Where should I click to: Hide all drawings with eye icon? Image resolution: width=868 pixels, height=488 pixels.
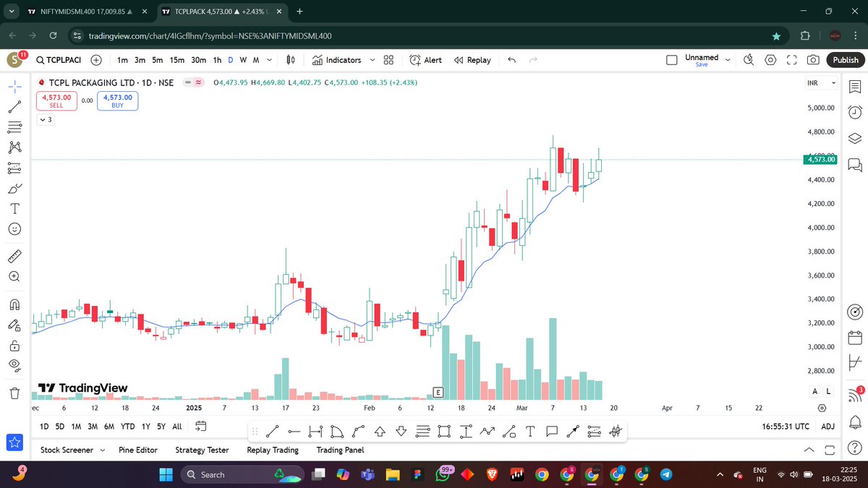click(x=14, y=365)
